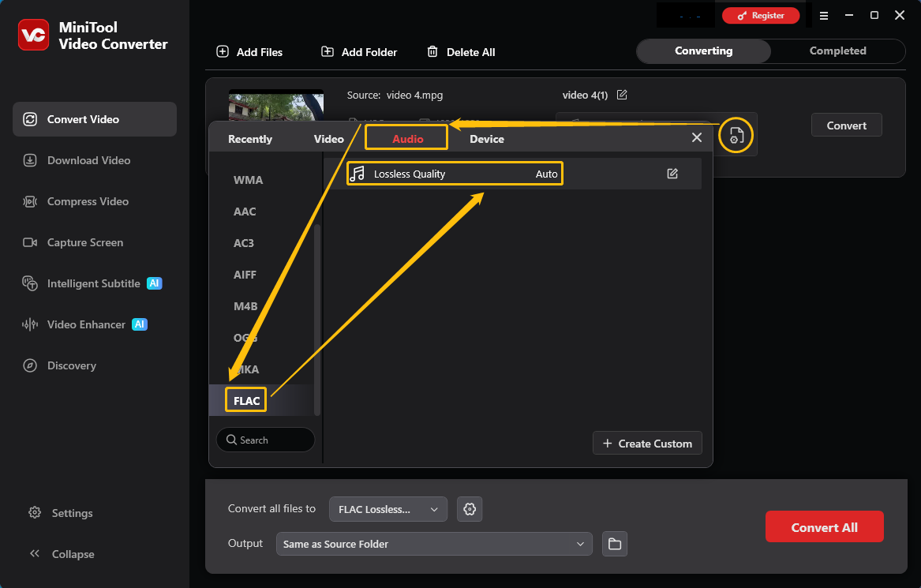
Task: Click the gear icon beside FLAC Lossless dropdown
Action: click(470, 509)
